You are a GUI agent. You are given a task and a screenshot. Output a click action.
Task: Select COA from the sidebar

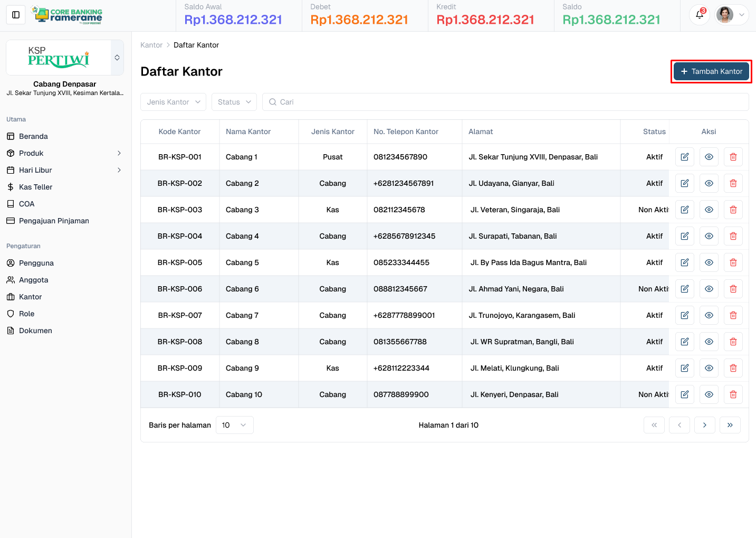[x=26, y=203]
